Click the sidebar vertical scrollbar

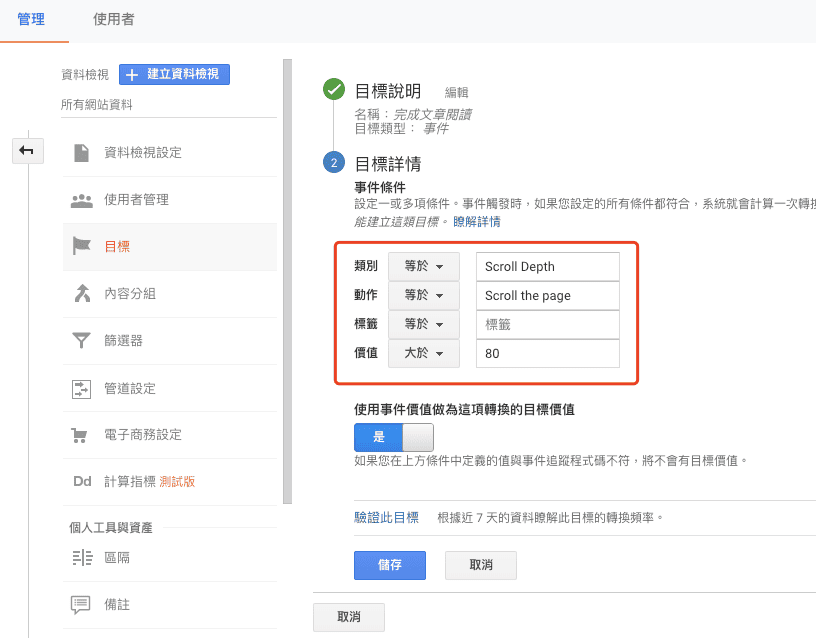pyautogui.click(x=287, y=280)
